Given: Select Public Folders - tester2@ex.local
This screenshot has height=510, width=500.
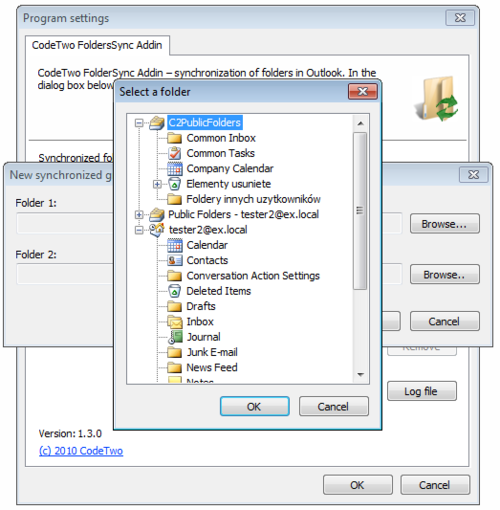Looking at the screenshot, I should click(x=243, y=214).
